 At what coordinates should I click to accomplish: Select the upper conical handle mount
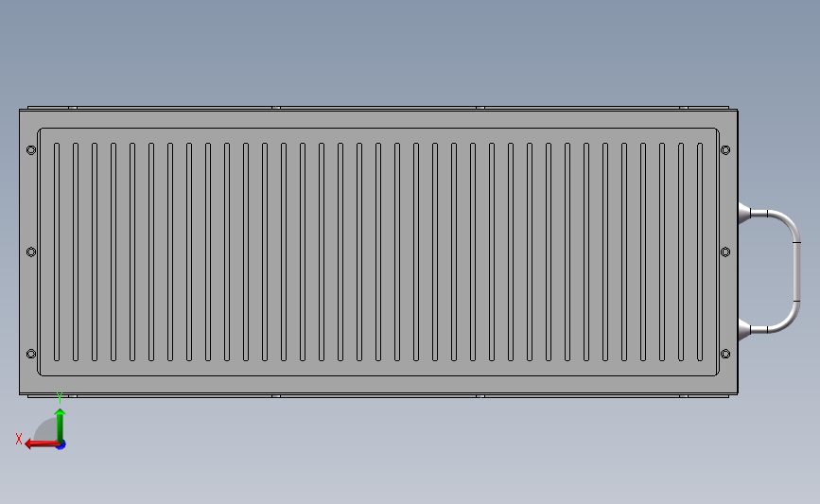(x=744, y=214)
